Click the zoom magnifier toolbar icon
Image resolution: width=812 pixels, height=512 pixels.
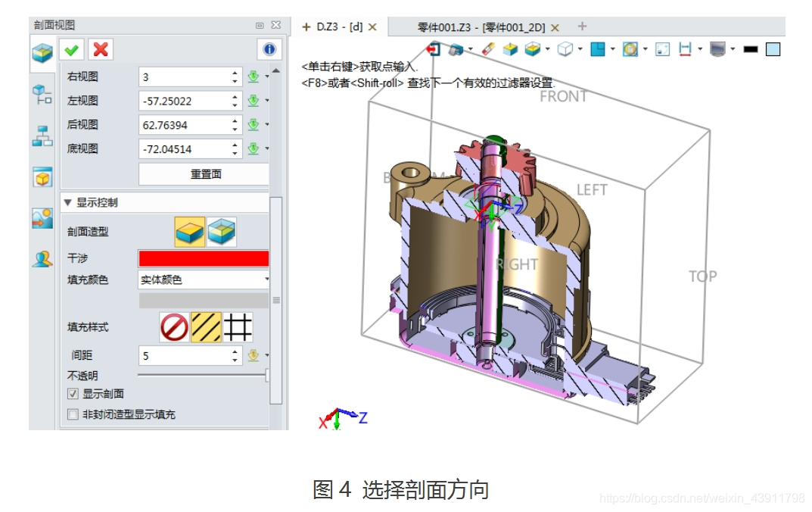[x=630, y=49]
